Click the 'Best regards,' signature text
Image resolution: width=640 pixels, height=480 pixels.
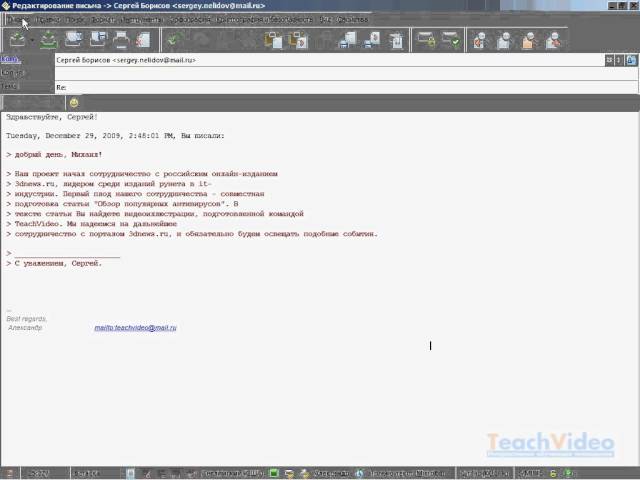click(27, 319)
